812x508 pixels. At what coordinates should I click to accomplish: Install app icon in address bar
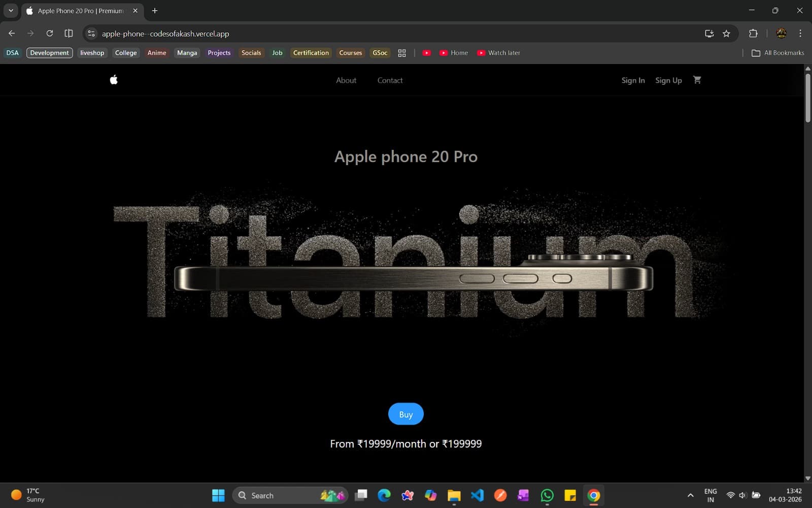tap(709, 34)
